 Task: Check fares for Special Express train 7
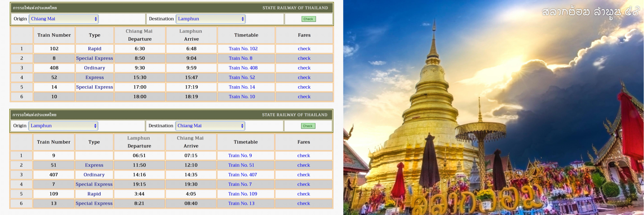click(x=304, y=184)
